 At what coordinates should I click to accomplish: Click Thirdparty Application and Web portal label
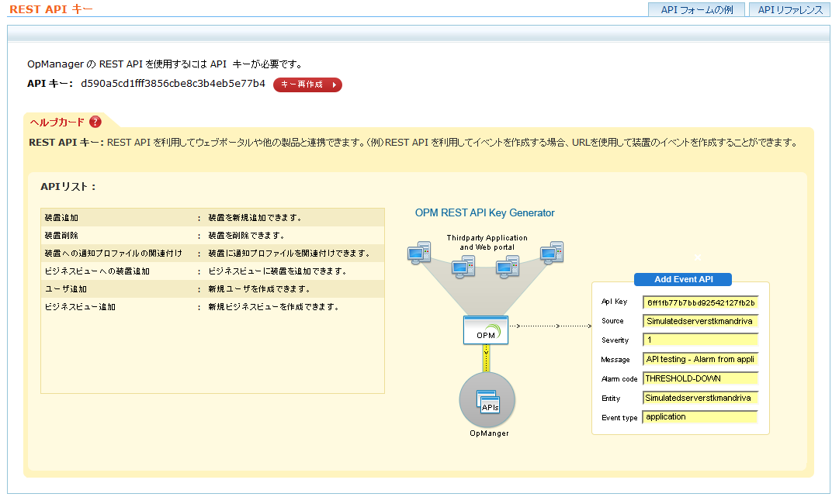(487, 242)
